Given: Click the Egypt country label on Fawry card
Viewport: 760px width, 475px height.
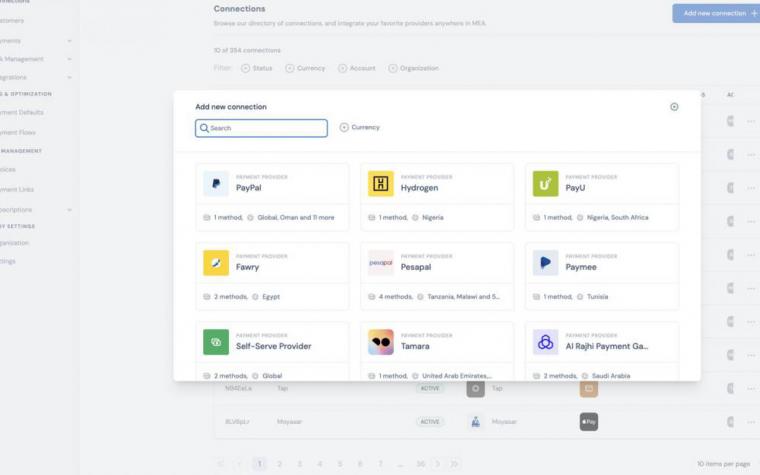Looking at the screenshot, I should [271, 297].
